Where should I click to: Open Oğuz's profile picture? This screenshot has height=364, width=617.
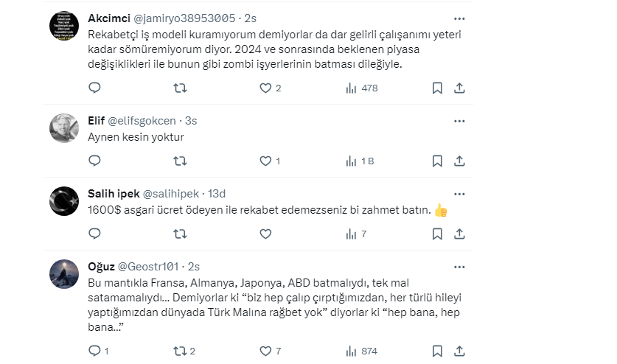tap(64, 274)
